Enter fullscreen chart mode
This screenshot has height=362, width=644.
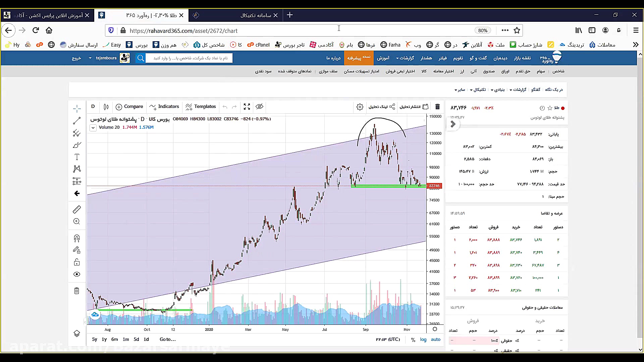[247, 107]
